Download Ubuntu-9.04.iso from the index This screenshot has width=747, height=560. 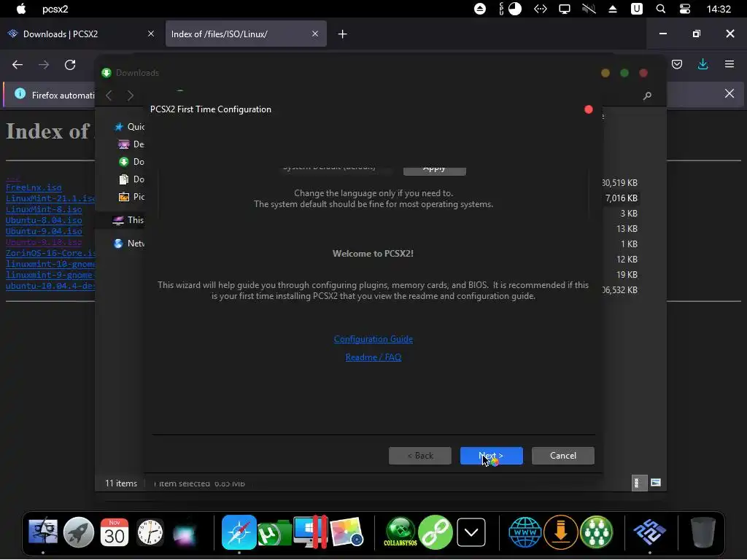coord(44,231)
